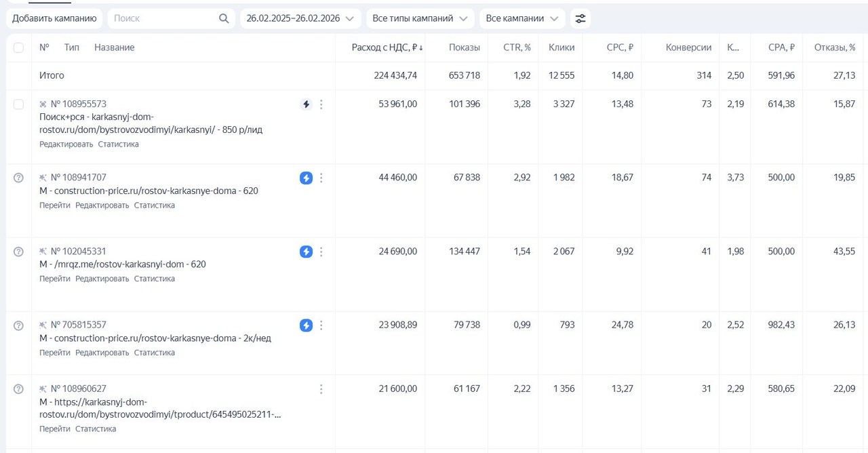The width and height of the screenshot is (868, 453).
Task: Check the box for campaign 108955573
Action: click(x=18, y=104)
